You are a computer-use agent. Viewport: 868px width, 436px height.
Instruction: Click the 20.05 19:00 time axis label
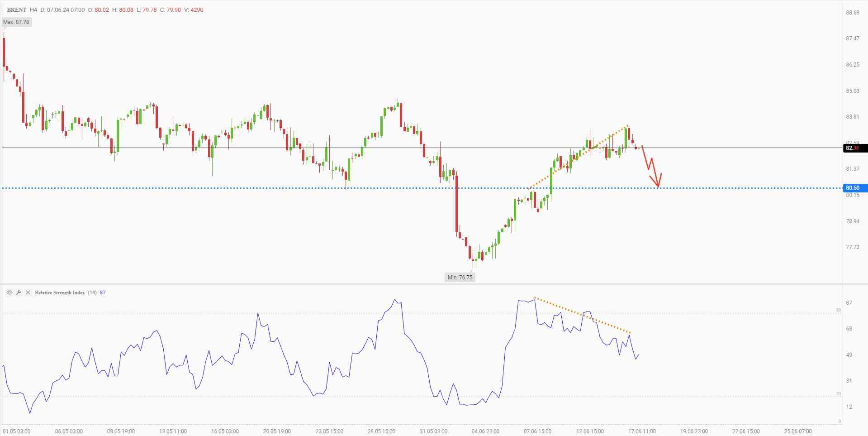point(277,431)
